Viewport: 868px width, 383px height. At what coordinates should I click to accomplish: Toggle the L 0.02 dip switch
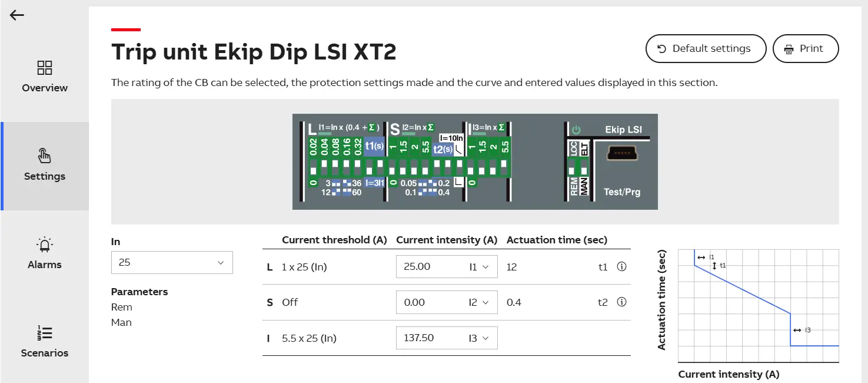[x=314, y=167]
